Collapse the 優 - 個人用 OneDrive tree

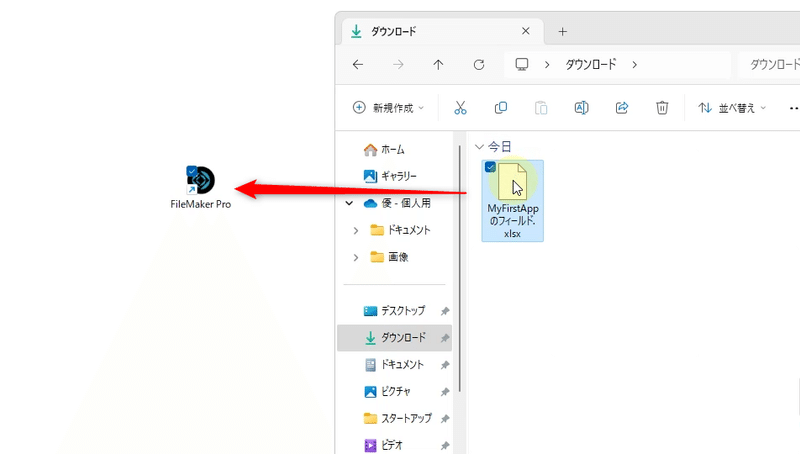click(x=349, y=203)
